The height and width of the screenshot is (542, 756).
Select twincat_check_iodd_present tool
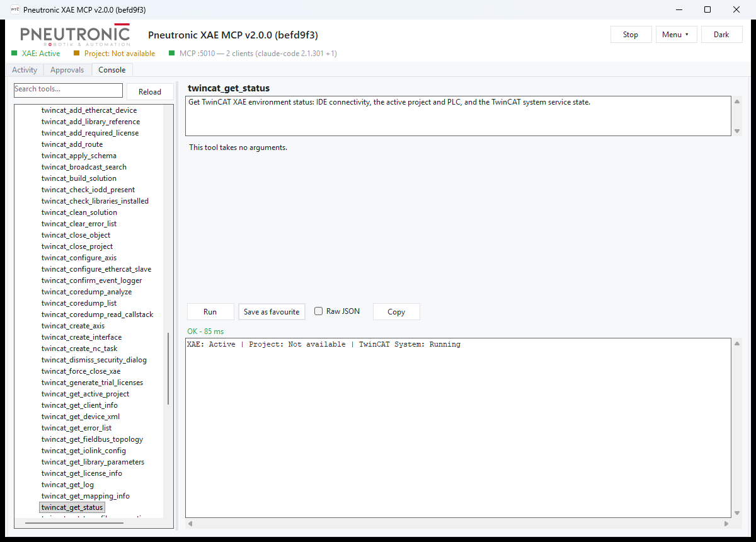click(x=88, y=190)
